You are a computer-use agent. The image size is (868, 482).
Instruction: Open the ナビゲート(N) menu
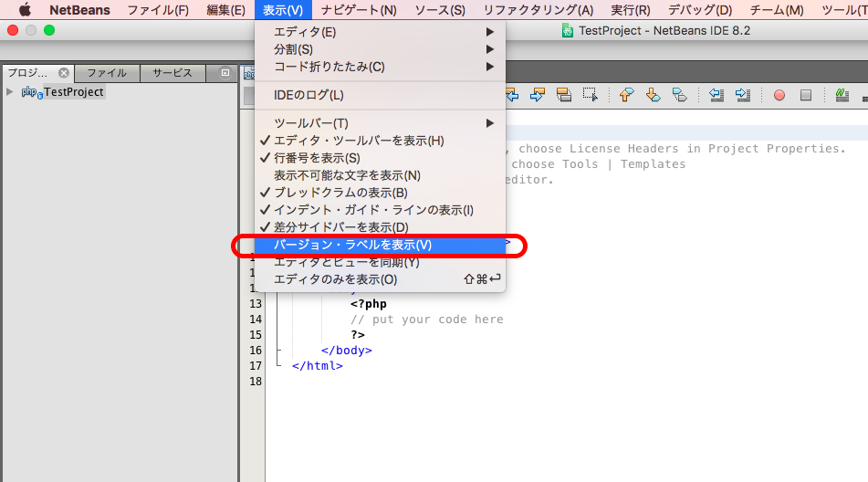pos(359,10)
